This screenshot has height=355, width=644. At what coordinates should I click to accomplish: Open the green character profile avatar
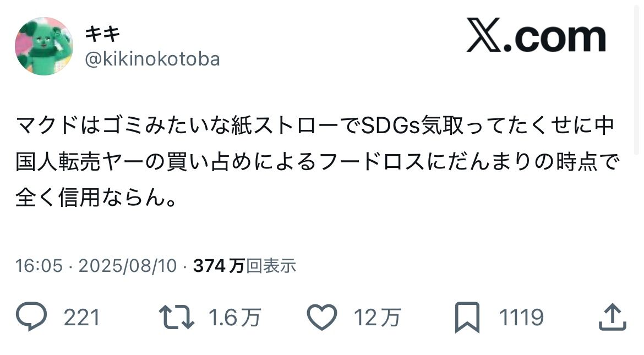pos(44,46)
